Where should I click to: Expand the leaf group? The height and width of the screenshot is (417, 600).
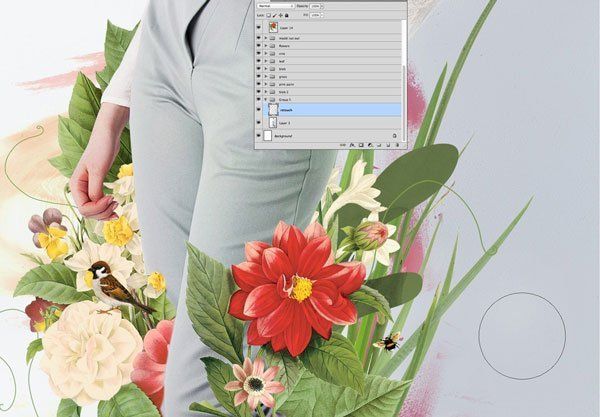266,61
